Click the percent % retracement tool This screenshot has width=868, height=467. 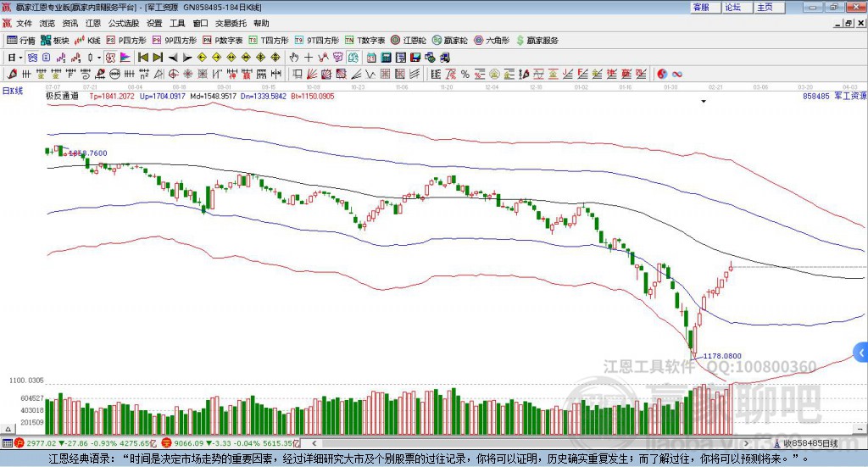pyautogui.click(x=465, y=74)
